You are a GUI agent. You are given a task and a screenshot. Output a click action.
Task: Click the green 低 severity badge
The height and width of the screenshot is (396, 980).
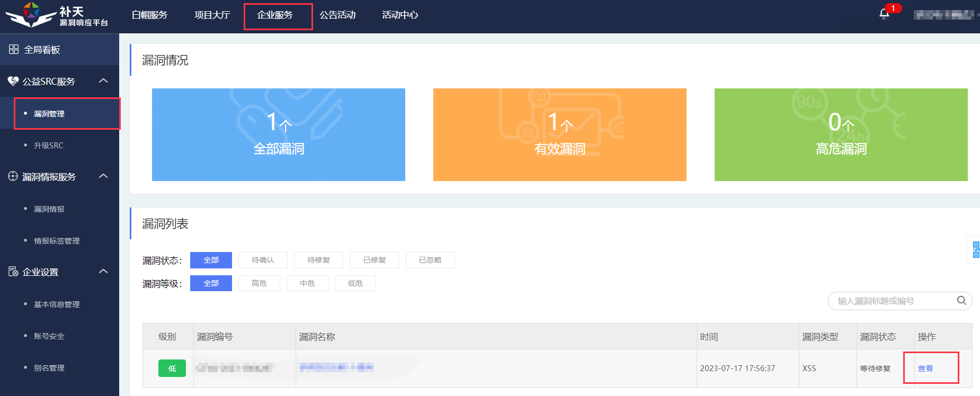[172, 368]
